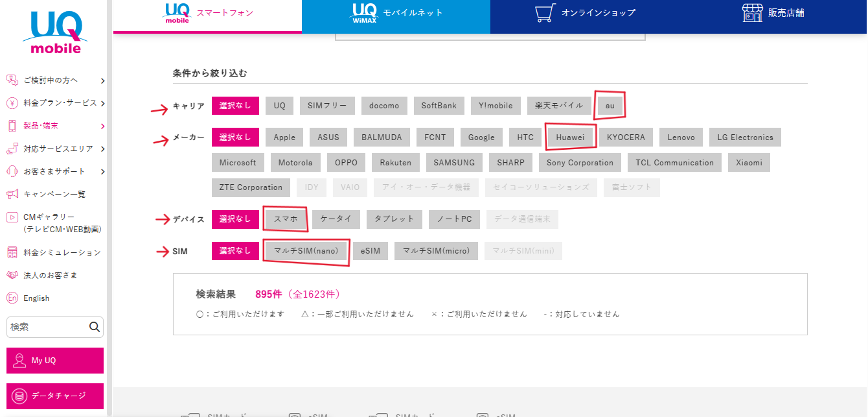Filter carrier by UQ
The width and height of the screenshot is (868, 417).
pyautogui.click(x=279, y=106)
